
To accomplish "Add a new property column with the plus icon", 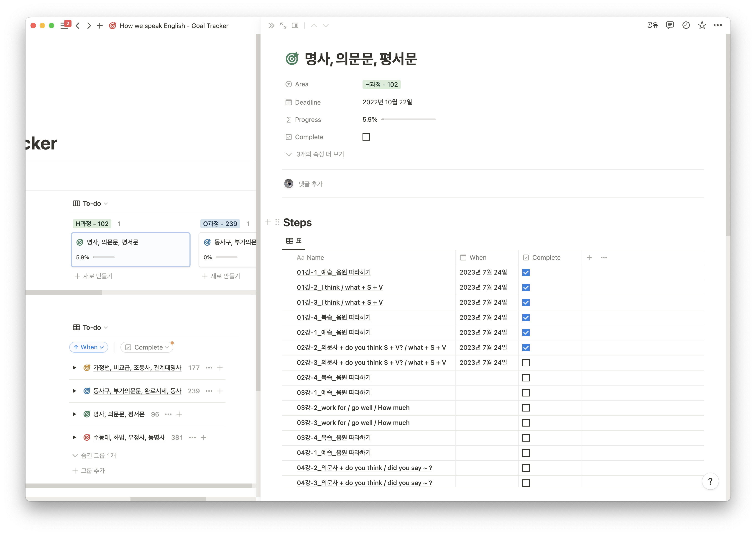I will click(x=589, y=258).
